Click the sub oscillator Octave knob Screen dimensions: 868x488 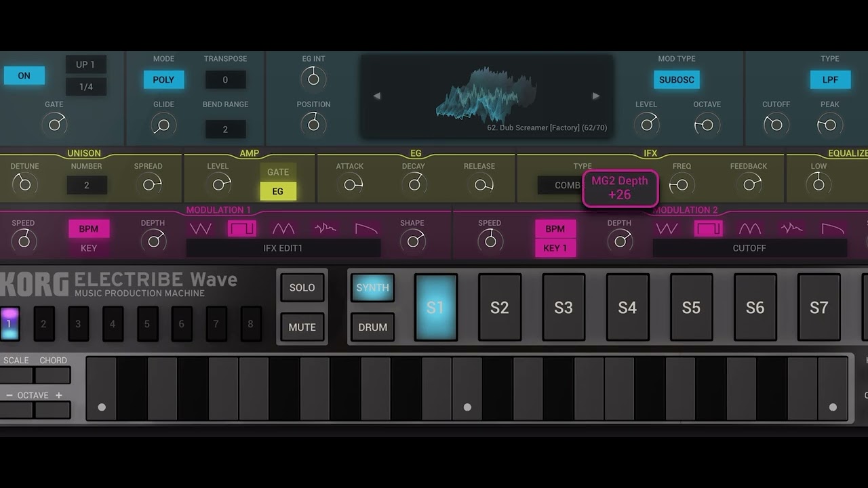point(707,124)
